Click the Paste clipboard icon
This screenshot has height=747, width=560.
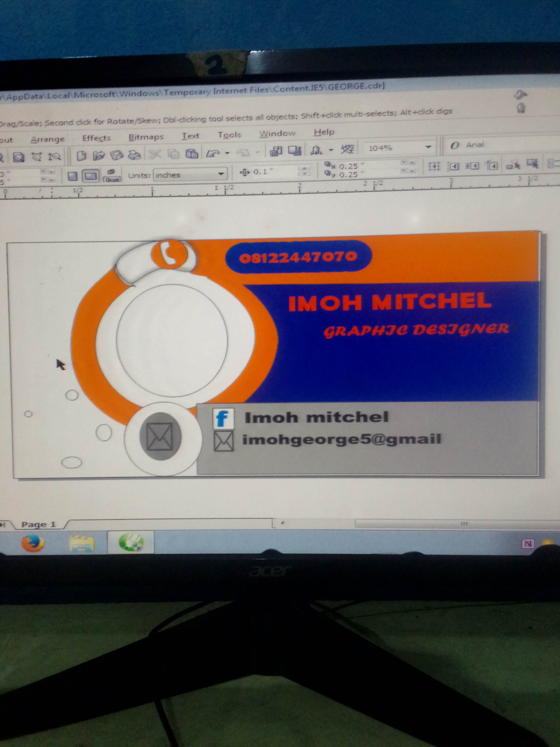tap(192, 154)
